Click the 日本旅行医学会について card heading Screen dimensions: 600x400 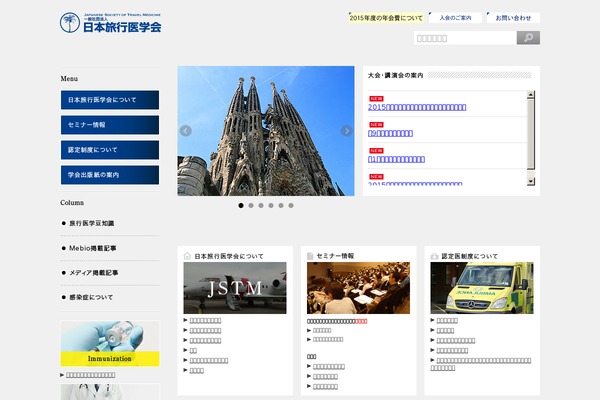pyautogui.click(x=229, y=256)
